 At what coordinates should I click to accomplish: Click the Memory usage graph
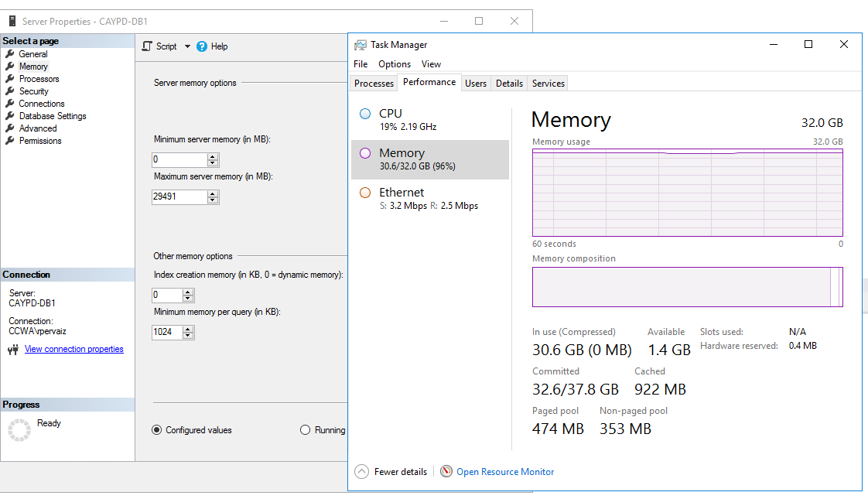[688, 193]
